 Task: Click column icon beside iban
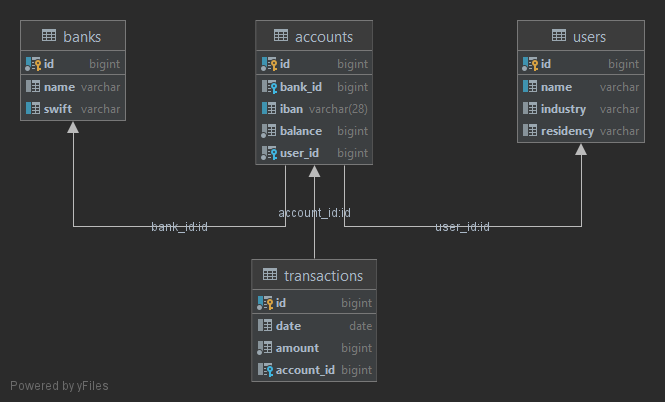coord(269,109)
